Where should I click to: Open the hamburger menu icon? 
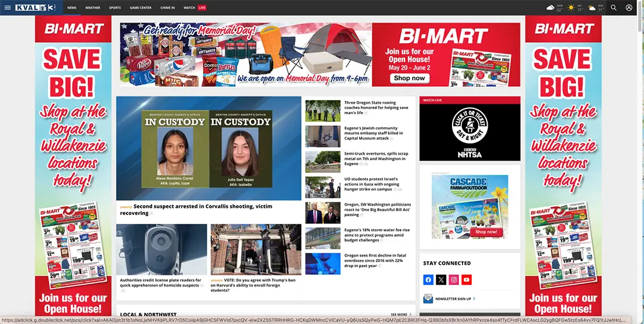(8, 8)
